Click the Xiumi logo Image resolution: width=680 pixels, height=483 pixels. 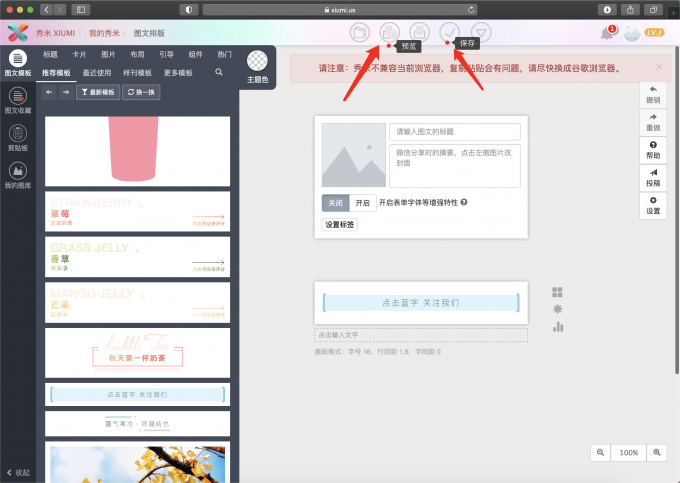point(18,33)
